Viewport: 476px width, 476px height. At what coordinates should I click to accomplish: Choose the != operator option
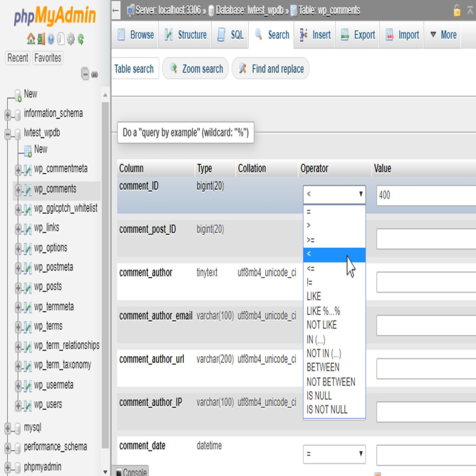[334, 283]
